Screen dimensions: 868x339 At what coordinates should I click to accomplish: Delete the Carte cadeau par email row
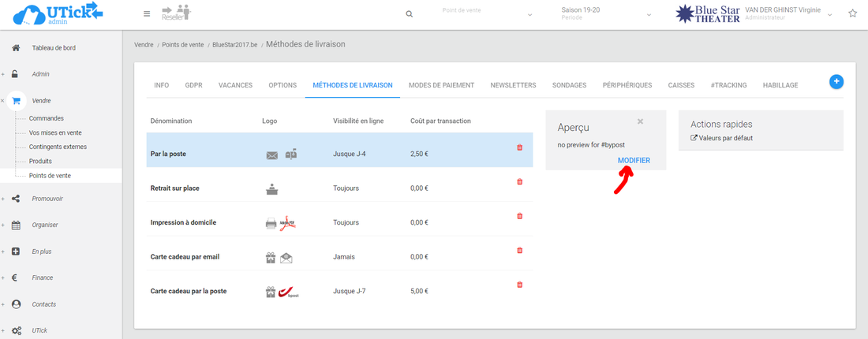[x=519, y=251]
